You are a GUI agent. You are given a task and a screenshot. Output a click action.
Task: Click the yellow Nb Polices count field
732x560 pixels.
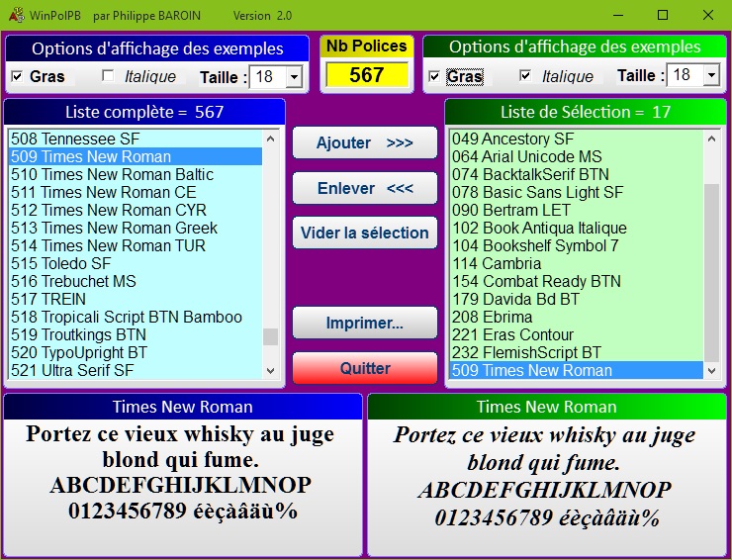(x=366, y=75)
